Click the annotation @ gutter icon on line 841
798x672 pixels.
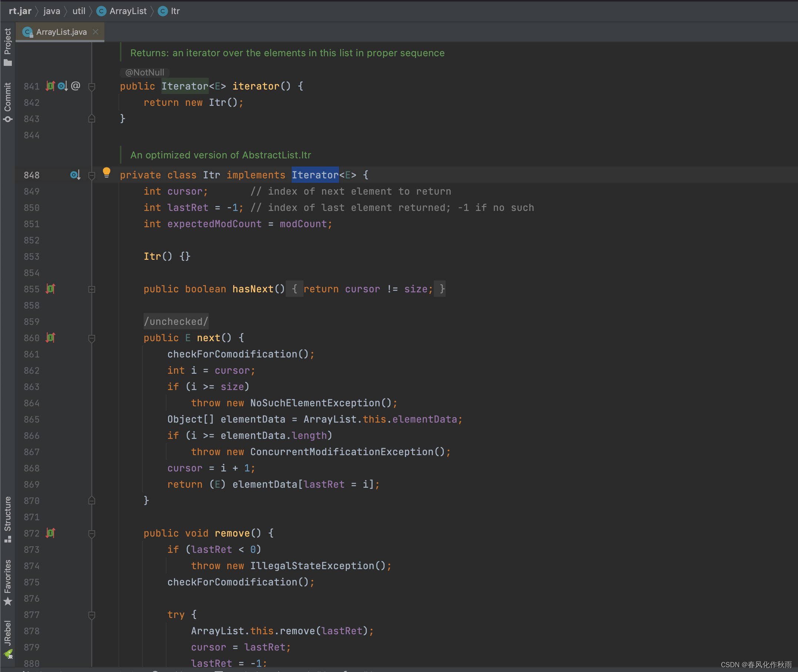(x=76, y=86)
